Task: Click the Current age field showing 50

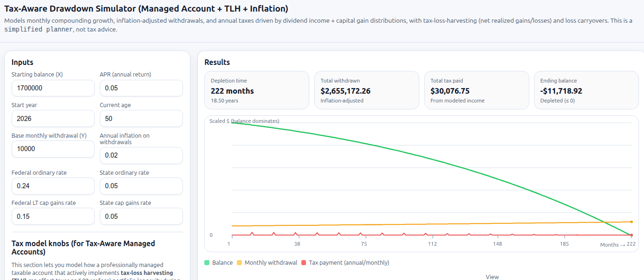Action: pos(141,119)
